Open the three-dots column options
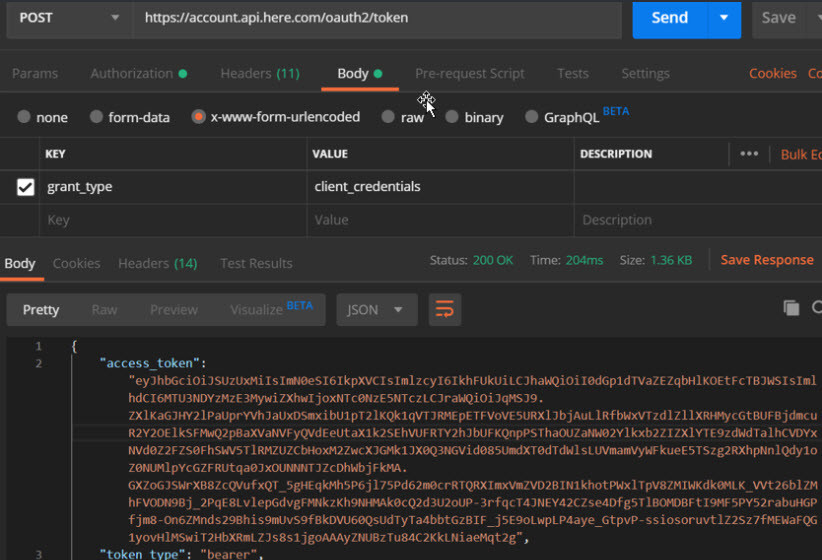 749,154
